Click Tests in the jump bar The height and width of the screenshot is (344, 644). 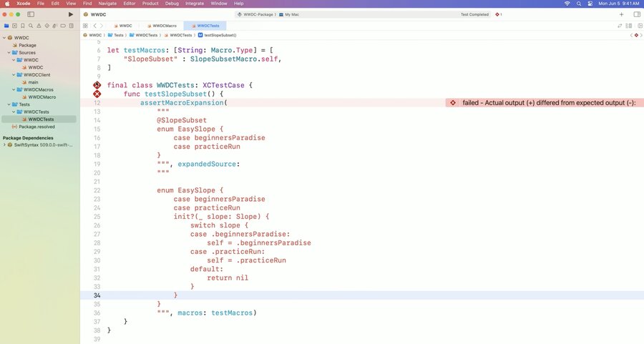click(116, 35)
